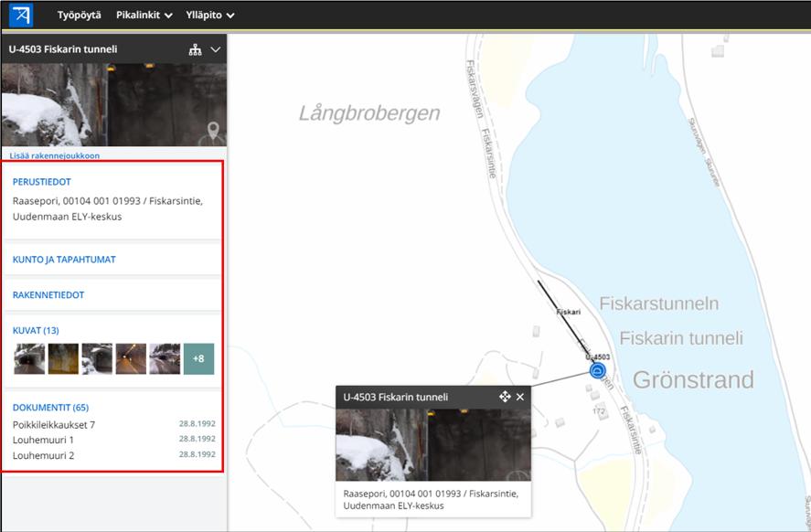Click the move icon in map popup header
Viewport: 811px width, 532px height.
[505, 397]
